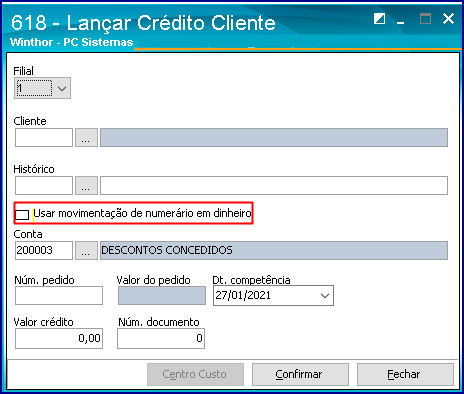The width and height of the screenshot is (464, 394).
Task: Close the 618 window with the X
Action: (x=448, y=19)
